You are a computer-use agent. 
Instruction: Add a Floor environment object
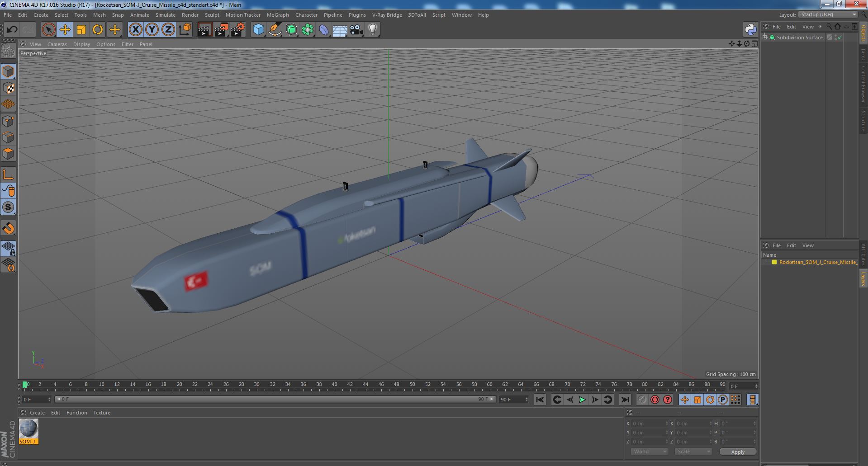pos(340,30)
